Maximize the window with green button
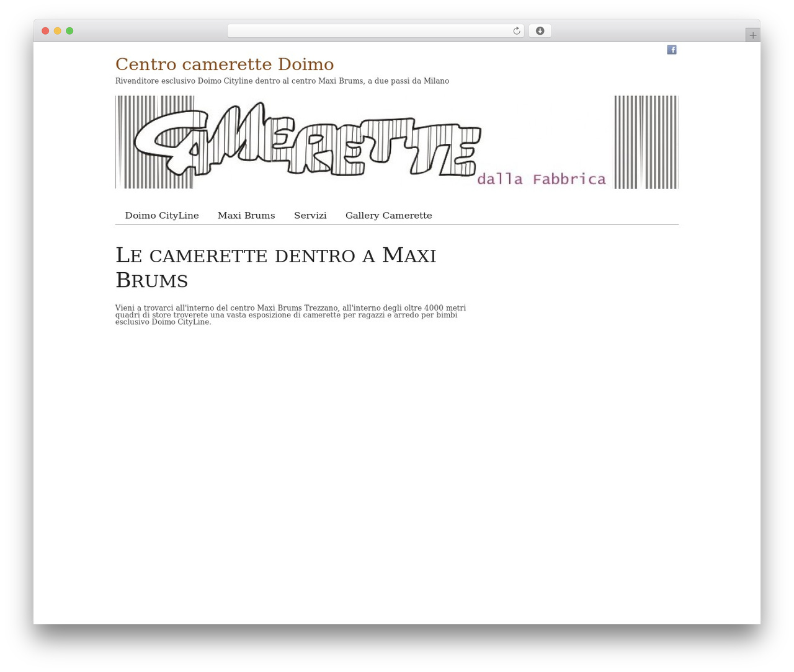 [69, 31]
